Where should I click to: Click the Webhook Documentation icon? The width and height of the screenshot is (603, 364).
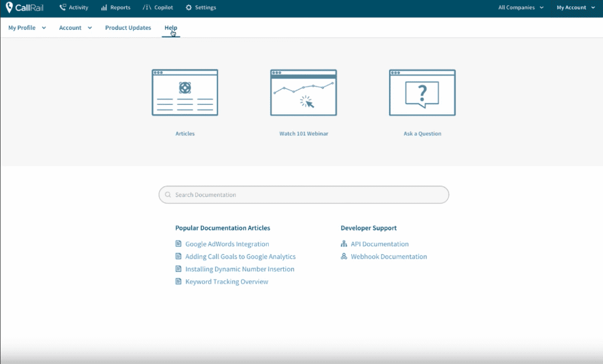tap(344, 257)
